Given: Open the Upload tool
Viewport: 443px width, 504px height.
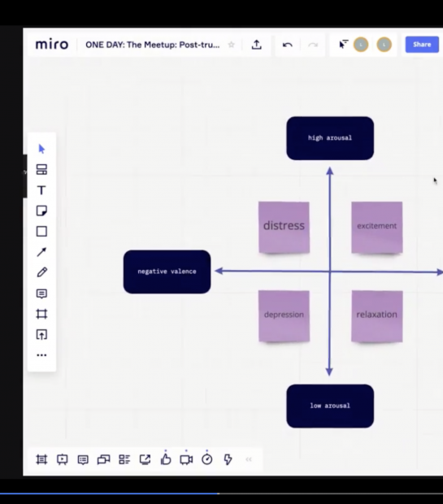Looking at the screenshot, I should 41,335.
